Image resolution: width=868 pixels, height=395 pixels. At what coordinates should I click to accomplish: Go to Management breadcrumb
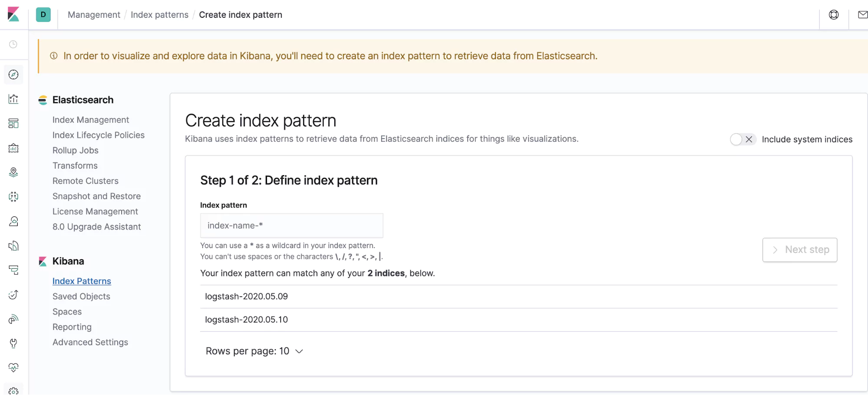(x=94, y=15)
